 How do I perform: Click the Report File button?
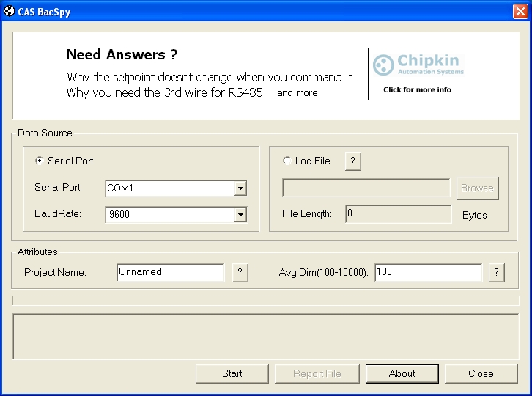[317, 374]
